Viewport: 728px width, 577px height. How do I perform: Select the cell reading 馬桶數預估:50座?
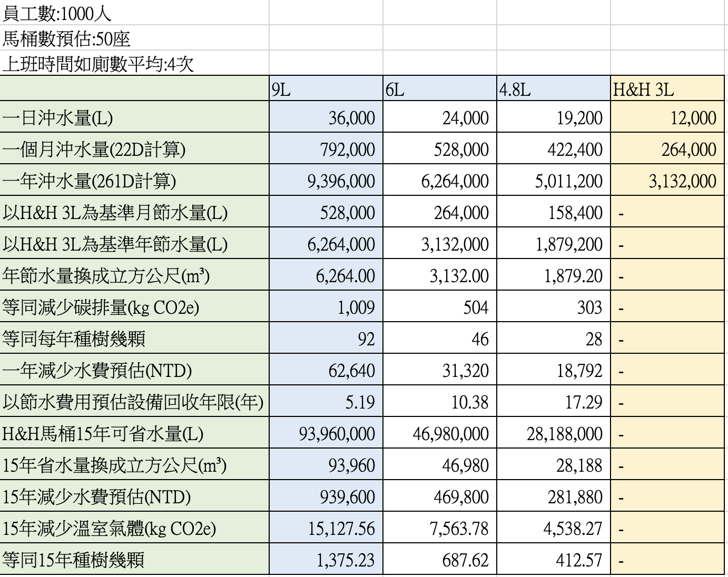(x=134, y=38)
